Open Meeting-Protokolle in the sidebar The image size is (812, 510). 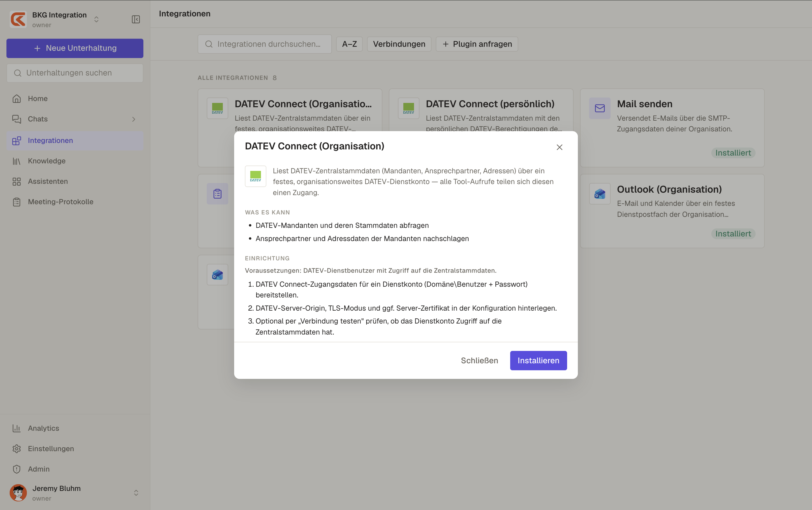(75, 202)
